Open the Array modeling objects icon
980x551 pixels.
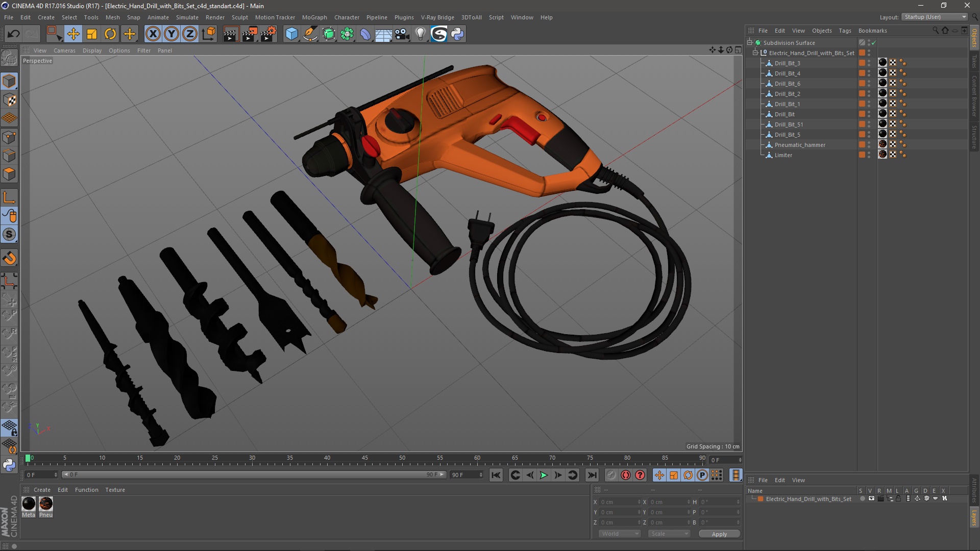click(347, 34)
